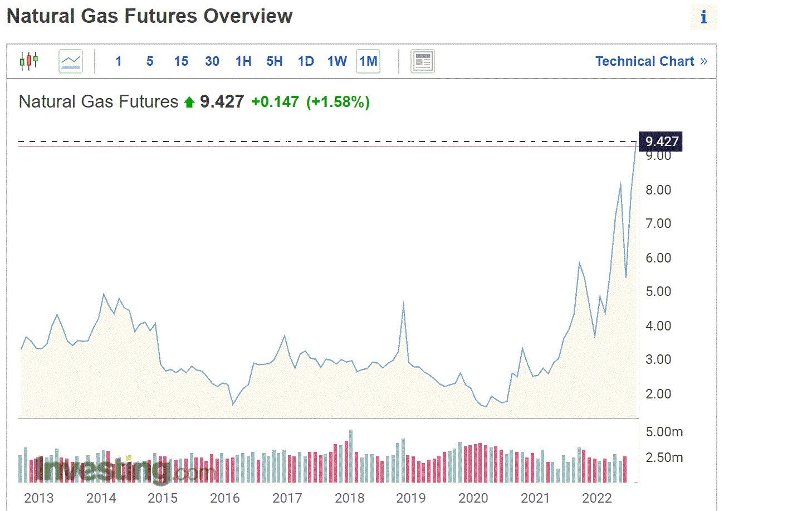The width and height of the screenshot is (812, 511).
Task: Open the Technical Chart link
Action: 645,61
